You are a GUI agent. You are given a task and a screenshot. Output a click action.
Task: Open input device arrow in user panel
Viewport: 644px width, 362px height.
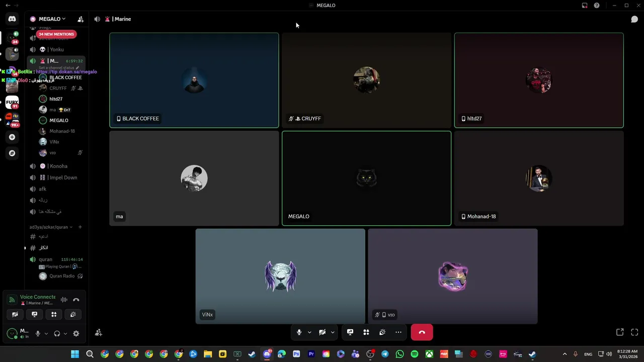pos(46,333)
